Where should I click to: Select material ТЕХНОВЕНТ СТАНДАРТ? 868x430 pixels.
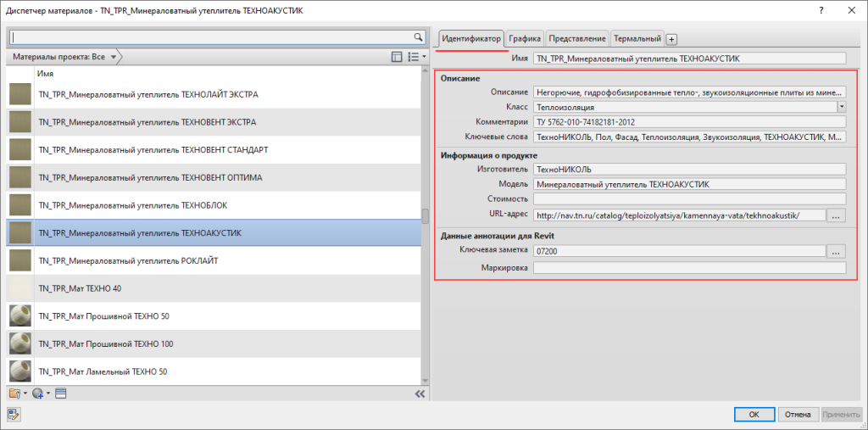coord(214,149)
